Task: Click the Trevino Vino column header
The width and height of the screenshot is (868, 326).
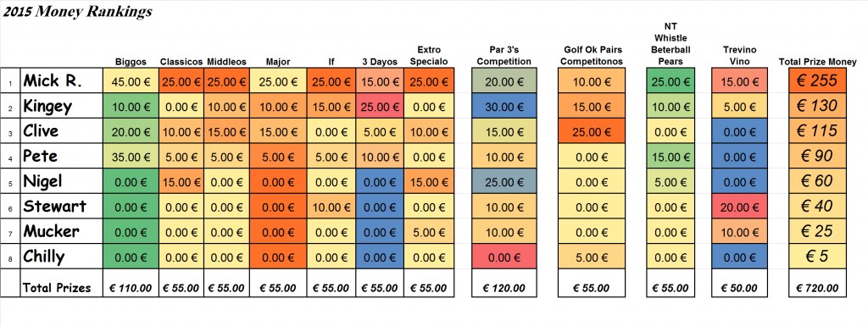Action: pos(739,56)
